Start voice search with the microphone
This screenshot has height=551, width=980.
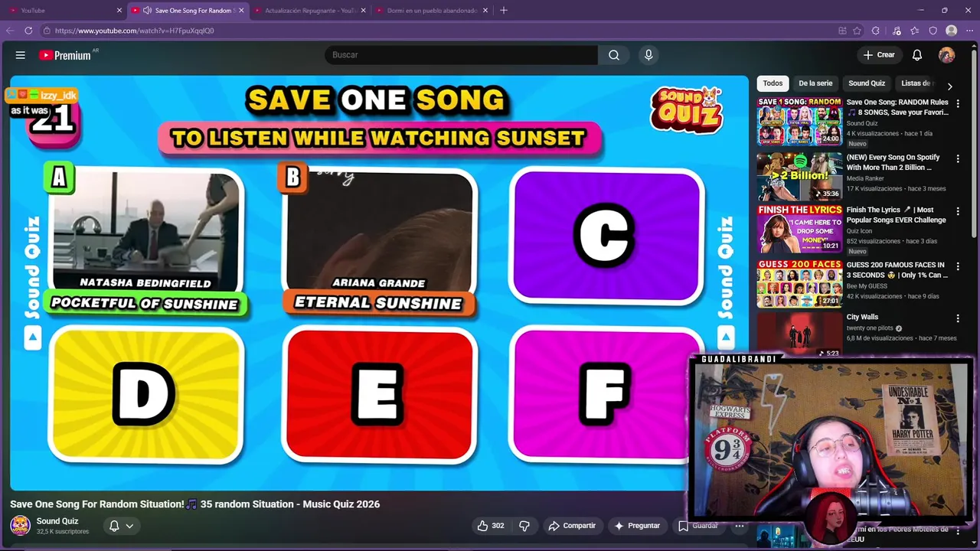tap(648, 55)
